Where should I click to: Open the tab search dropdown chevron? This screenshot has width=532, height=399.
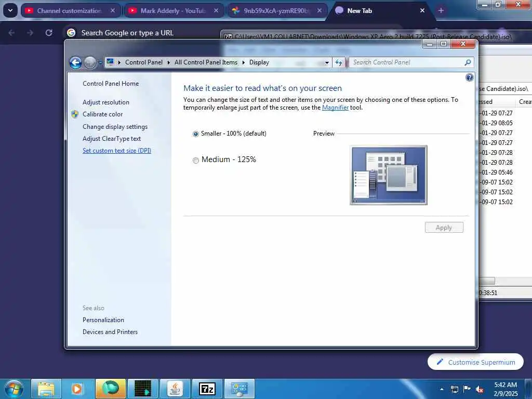10,10
